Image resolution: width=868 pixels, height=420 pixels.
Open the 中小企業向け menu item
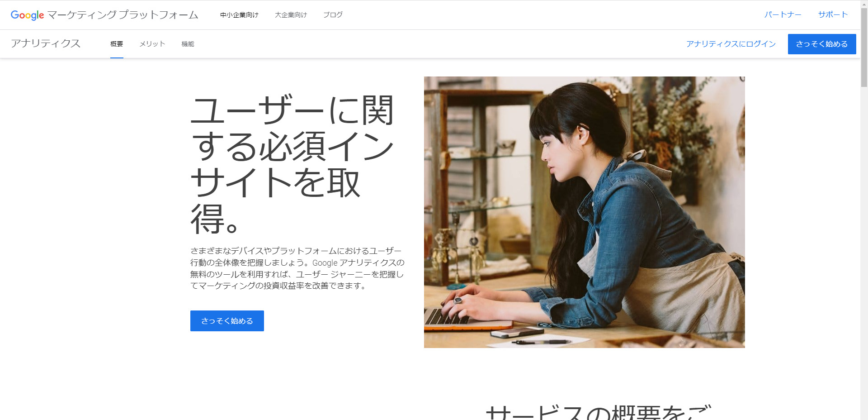click(239, 15)
